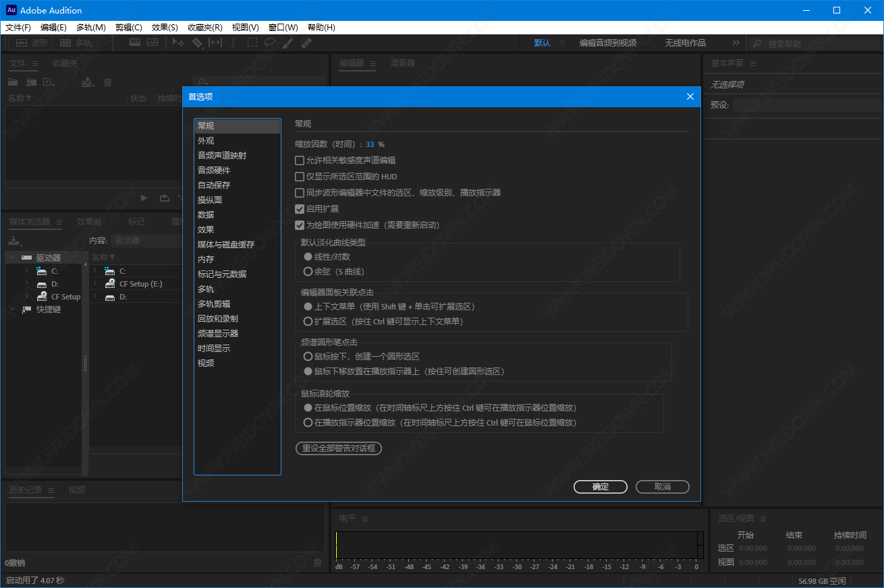Open the 收藏夹(R) menu
Screen dimensions: 884x588
pos(205,28)
